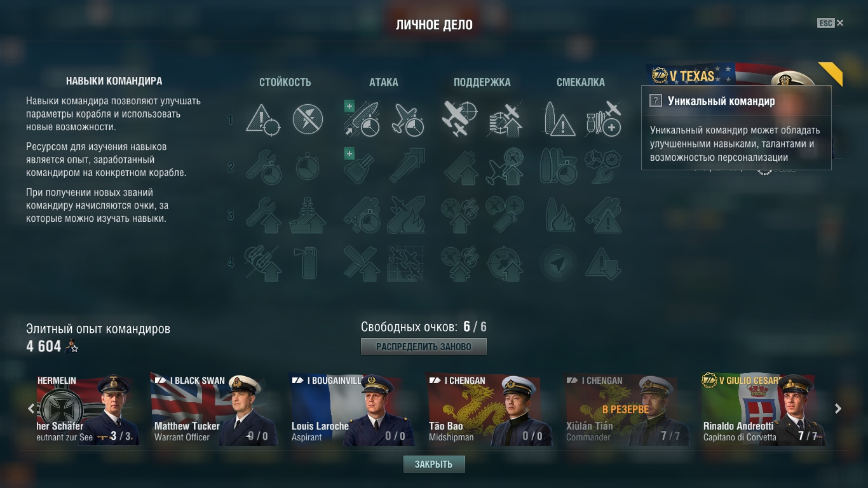Select the first Стойкость skill in row 1
The image size is (868, 488).
(x=263, y=119)
